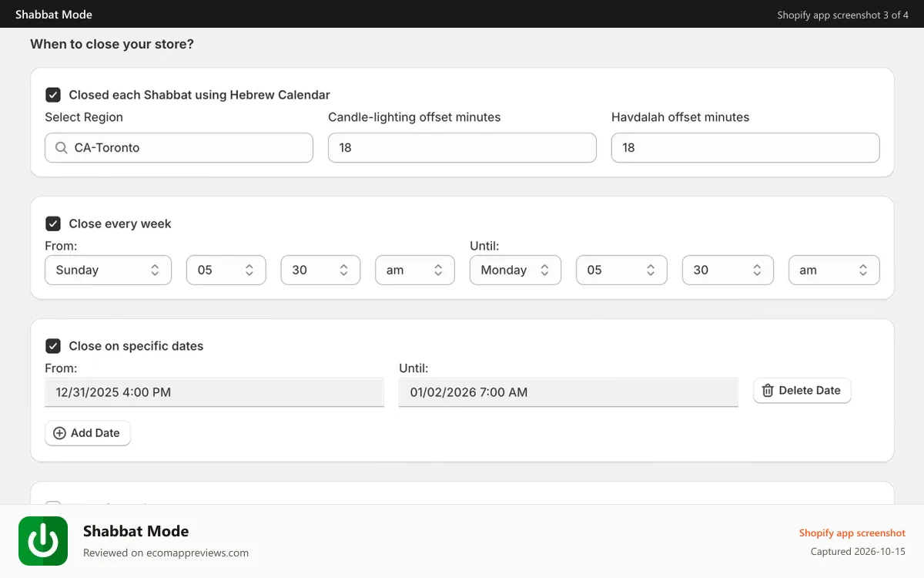This screenshot has height=578, width=924.
Task: Click the When to close your store? heading
Action: pos(112,45)
